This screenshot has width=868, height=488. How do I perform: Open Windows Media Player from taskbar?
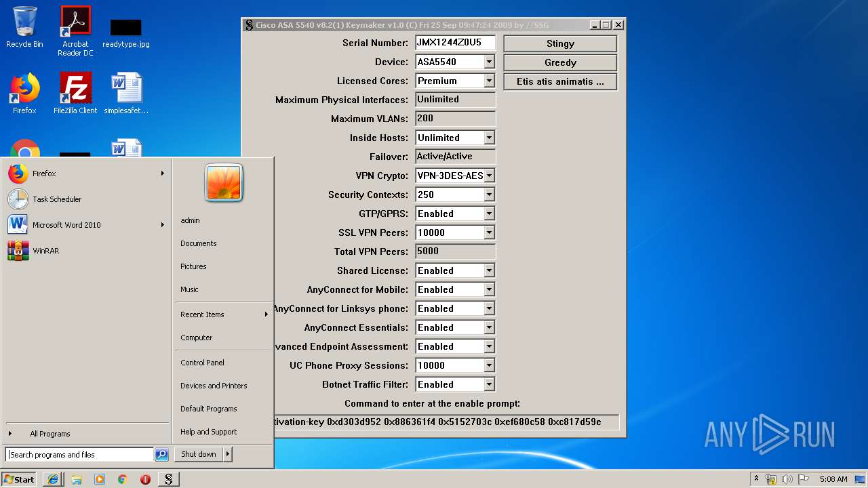[x=100, y=479]
